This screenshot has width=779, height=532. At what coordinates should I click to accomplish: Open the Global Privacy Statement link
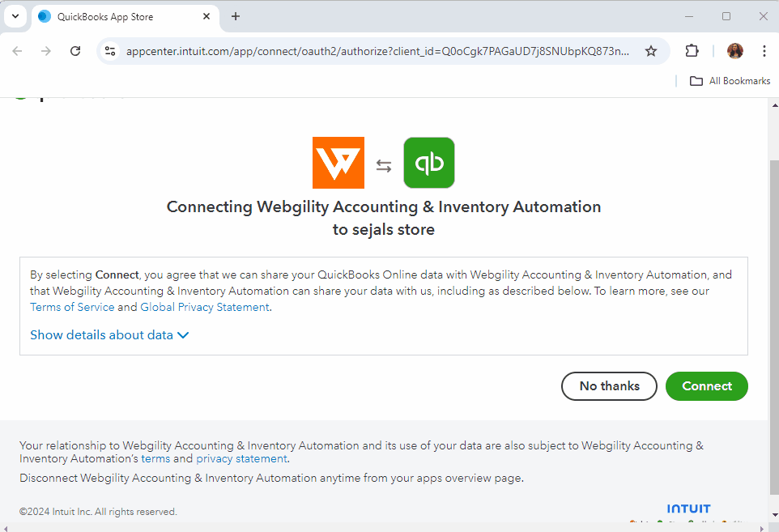click(205, 308)
